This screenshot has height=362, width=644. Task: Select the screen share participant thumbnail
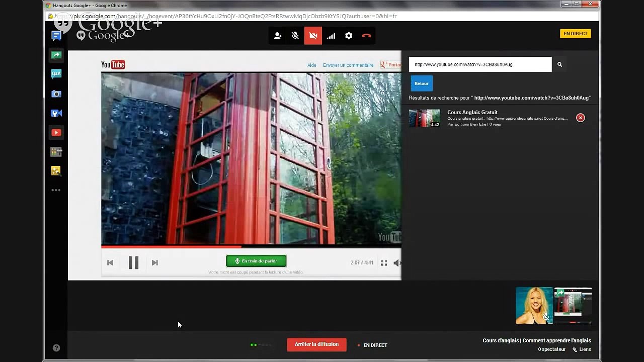573,306
